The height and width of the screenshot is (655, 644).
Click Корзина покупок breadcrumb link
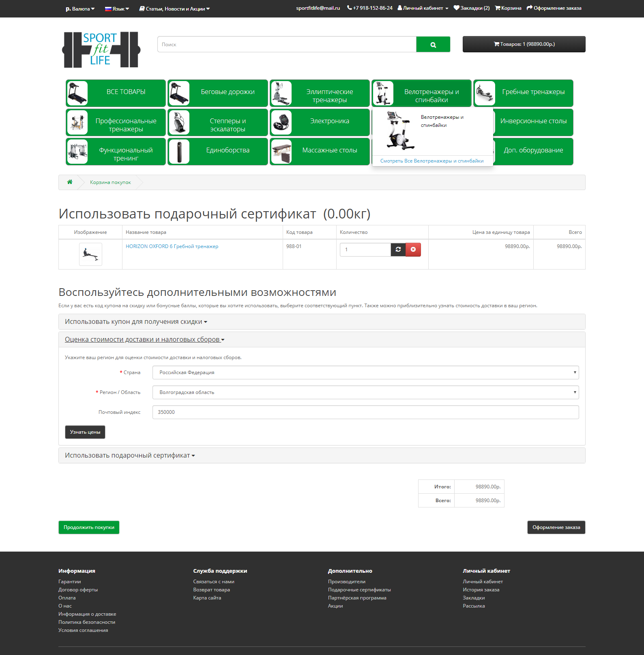(110, 182)
